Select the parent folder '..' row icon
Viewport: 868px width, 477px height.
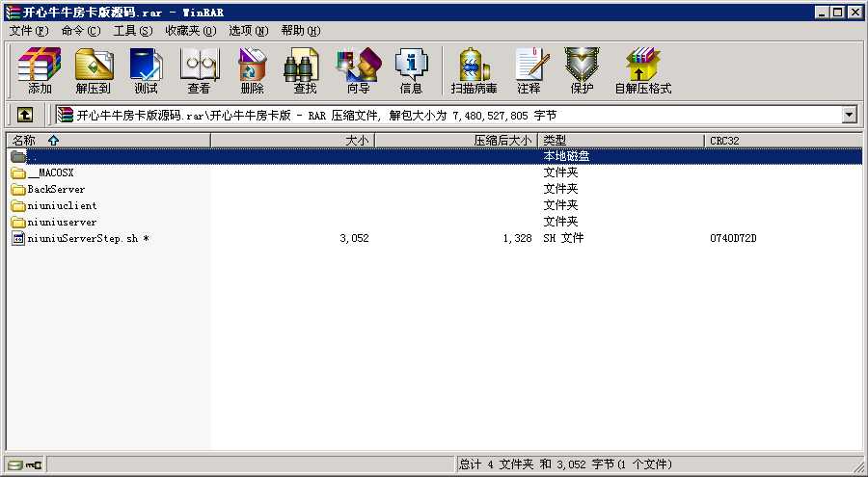click(x=18, y=156)
